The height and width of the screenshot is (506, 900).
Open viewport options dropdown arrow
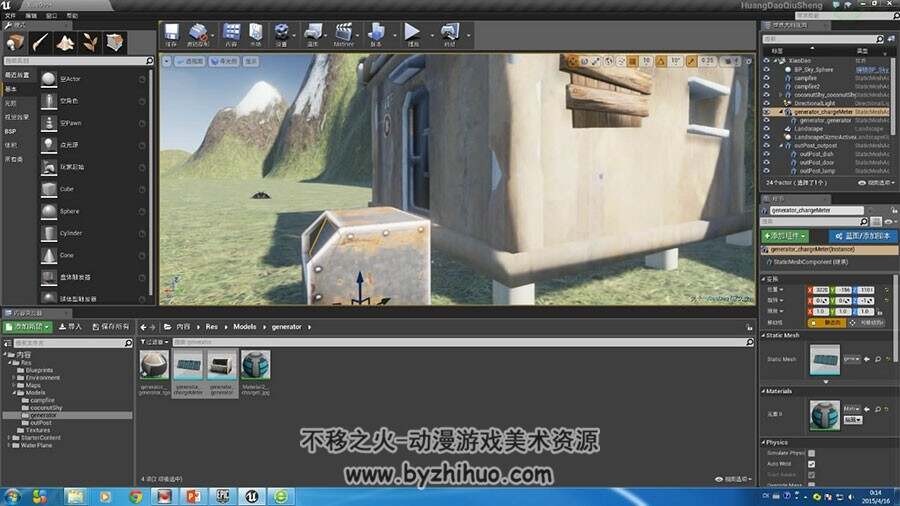coord(166,61)
